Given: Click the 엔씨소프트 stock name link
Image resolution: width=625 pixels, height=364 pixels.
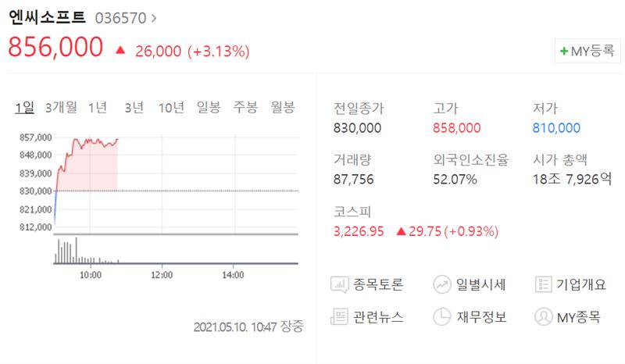Looking at the screenshot, I should [47, 17].
